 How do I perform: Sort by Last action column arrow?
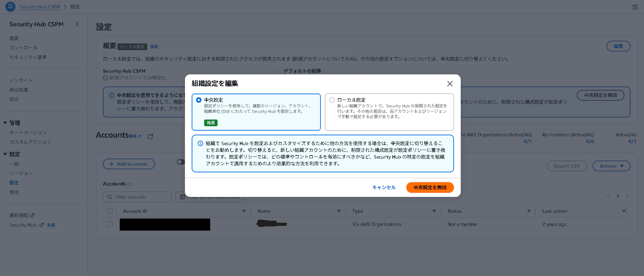[x=623, y=211]
